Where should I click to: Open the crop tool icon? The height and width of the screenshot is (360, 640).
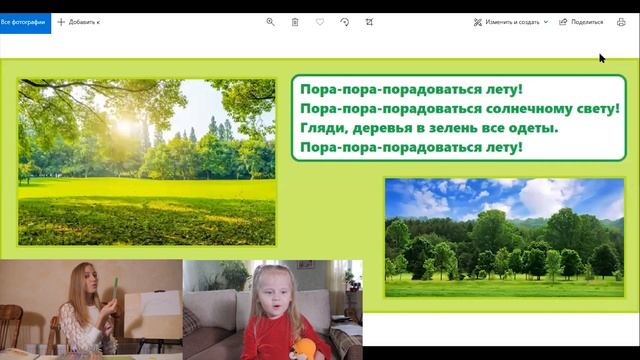[x=369, y=22]
